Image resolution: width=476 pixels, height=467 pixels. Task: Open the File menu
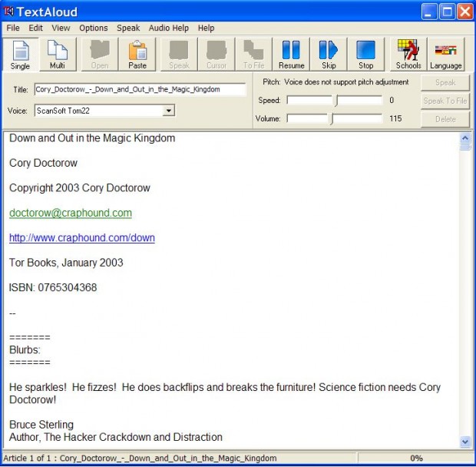click(13, 28)
